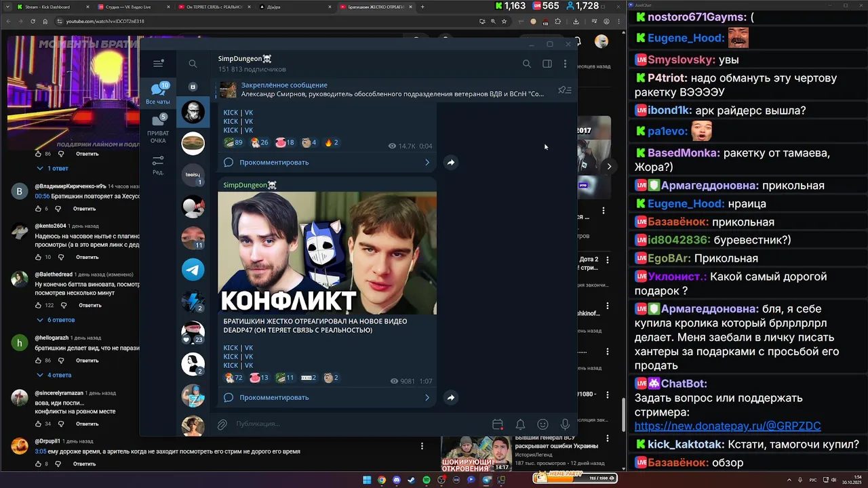Open the 'ПРИВАТОЧКА' chat folder
Screen dimensions: 868x488
click(x=158, y=128)
